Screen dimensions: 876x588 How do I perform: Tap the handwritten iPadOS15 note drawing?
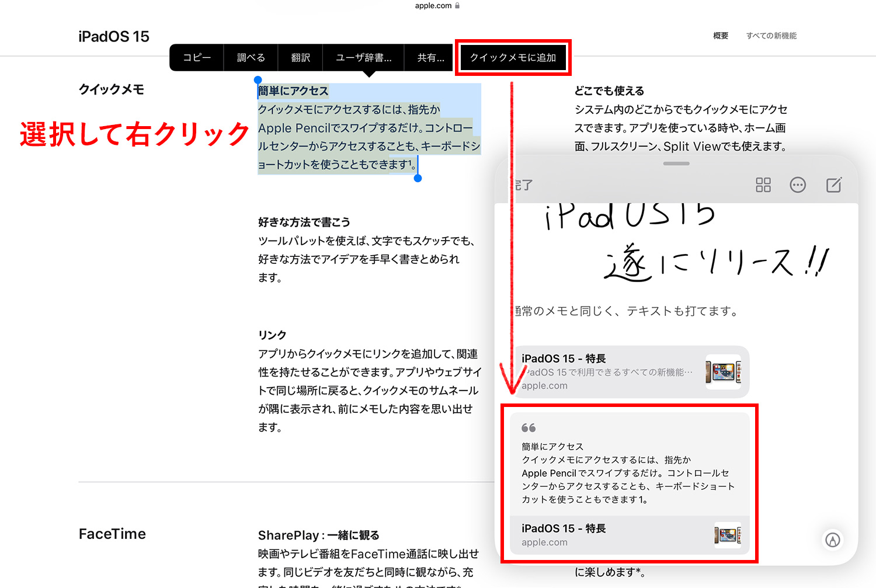pos(686,242)
